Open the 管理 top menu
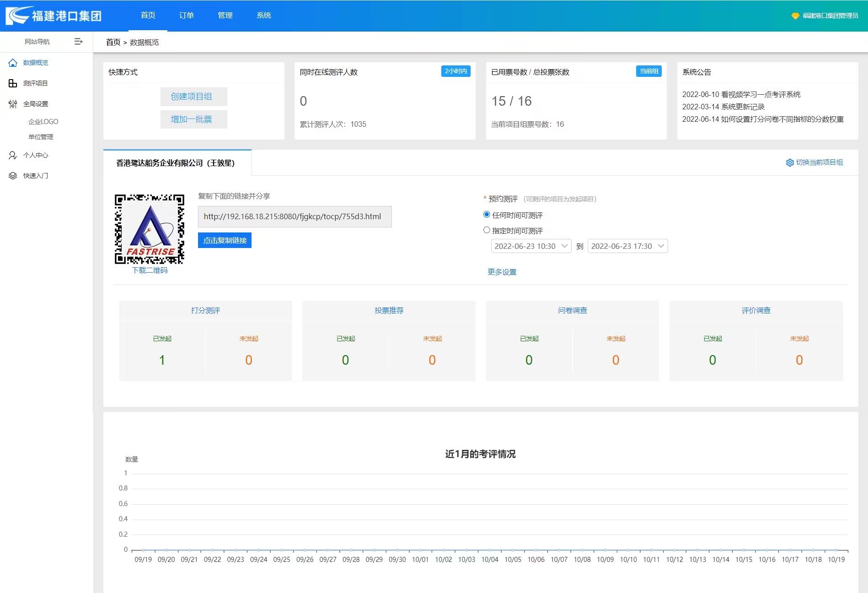The height and width of the screenshot is (593, 868). coord(225,16)
